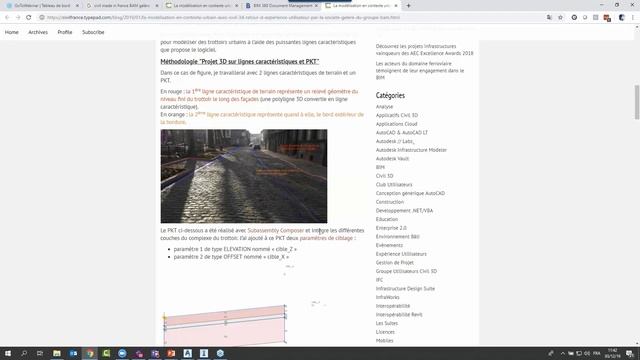Go forward using the browser forward arrow
Image resolution: width=640 pixels, height=360 pixels.
tap(18, 18)
